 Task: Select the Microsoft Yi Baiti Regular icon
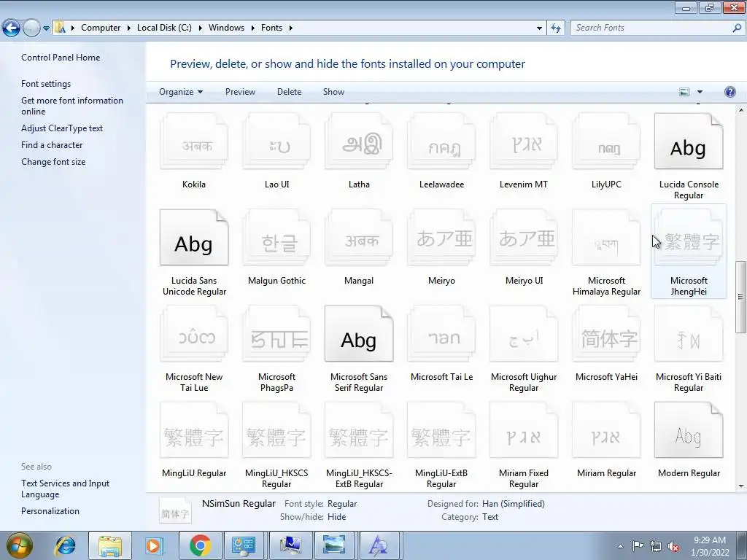pos(689,334)
